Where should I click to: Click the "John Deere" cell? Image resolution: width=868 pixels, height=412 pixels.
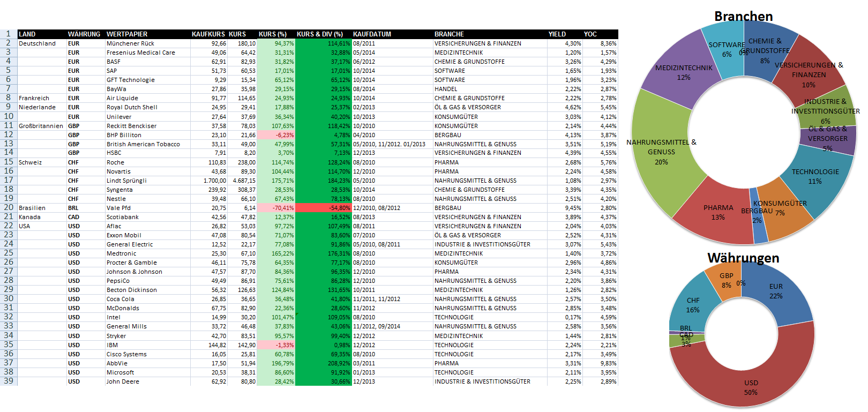coord(148,381)
